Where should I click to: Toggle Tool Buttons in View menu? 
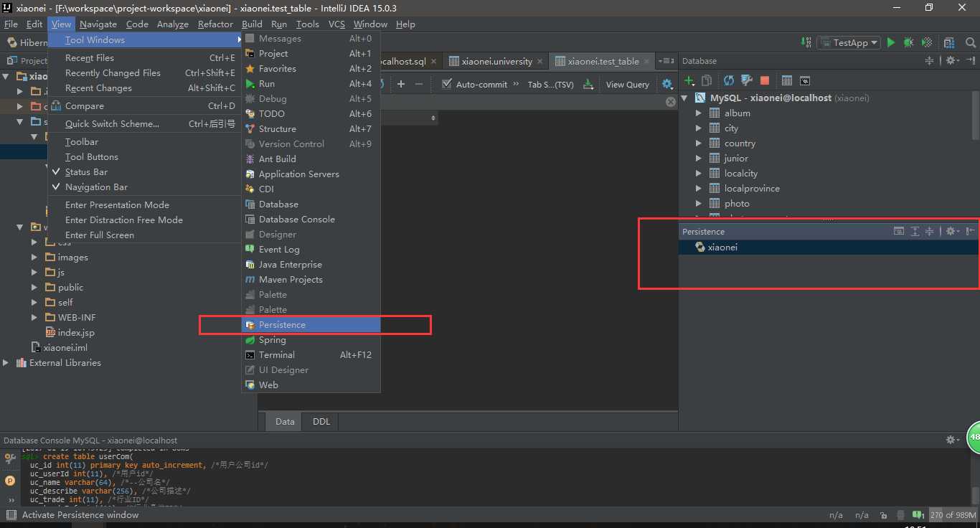(92, 156)
